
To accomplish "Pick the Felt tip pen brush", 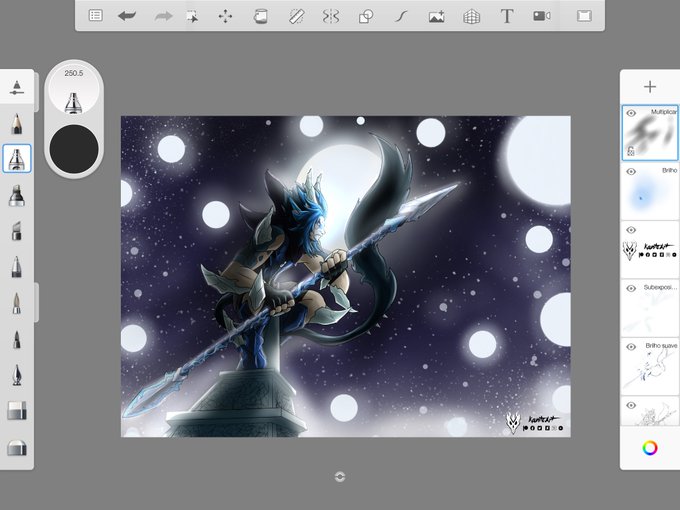I will pyautogui.click(x=16, y=266).
